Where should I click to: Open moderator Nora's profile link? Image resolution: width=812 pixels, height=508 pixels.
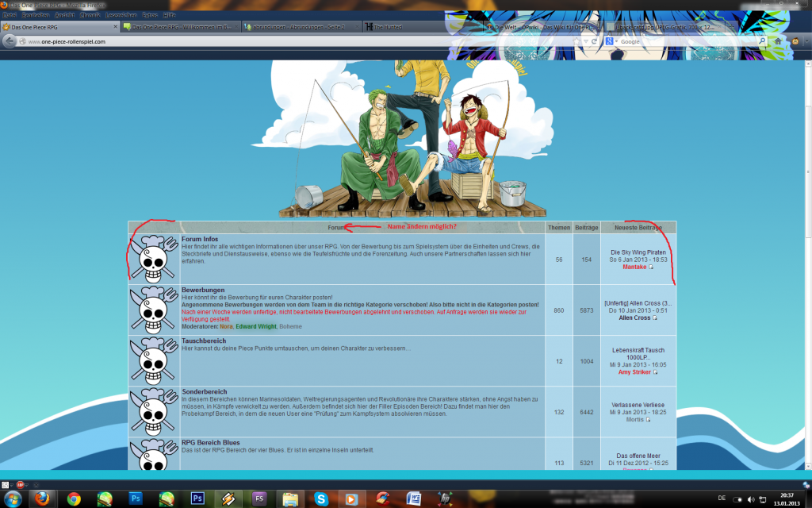pyautogui.click(x=226, y=326)
